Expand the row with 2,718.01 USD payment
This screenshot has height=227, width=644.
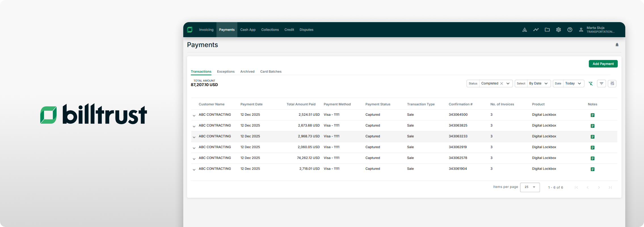click(x=194, y=169)
